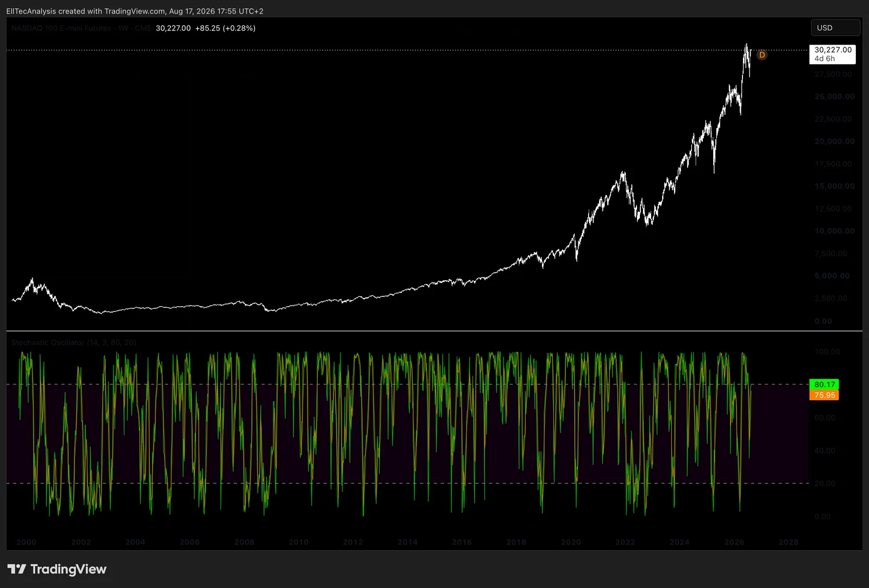Click the 5,000.00 price axis label
The height and width of the screenshot is (588, 869).
point(832,276)
